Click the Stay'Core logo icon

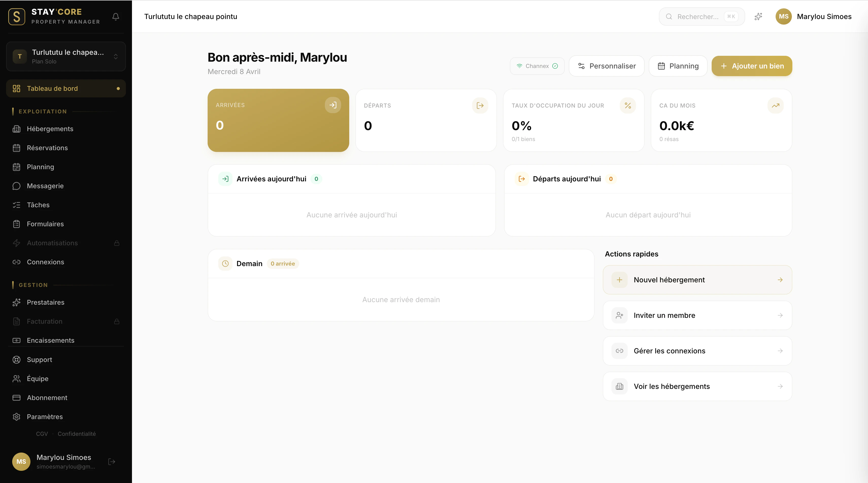[x=16, y=16]
